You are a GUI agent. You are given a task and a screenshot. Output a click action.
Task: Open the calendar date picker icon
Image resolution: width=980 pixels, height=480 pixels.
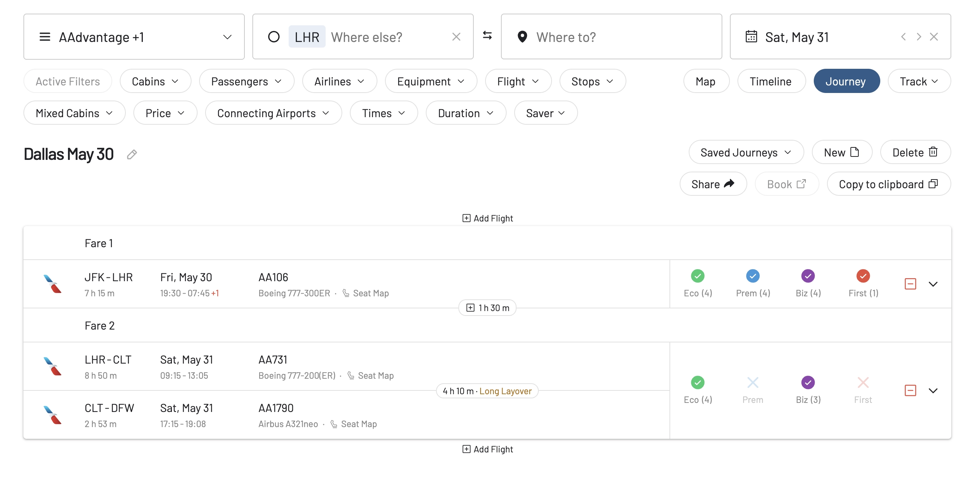tap(751, 37)
